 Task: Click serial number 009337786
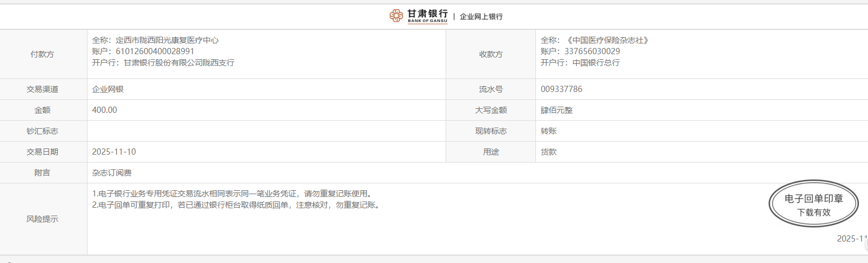(x=561, y=89)
